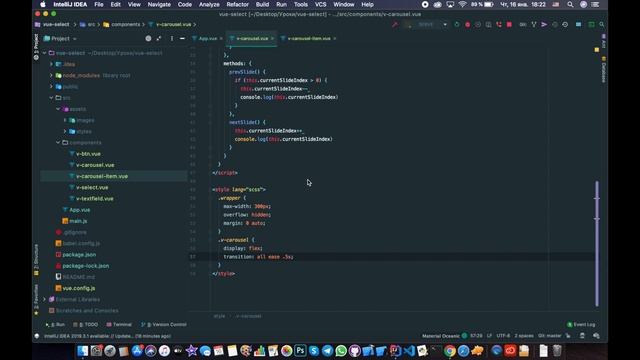
Task: Click the yellow warning marker atop editor gutter
Action: pyautogui.click(x=597, y=50)
